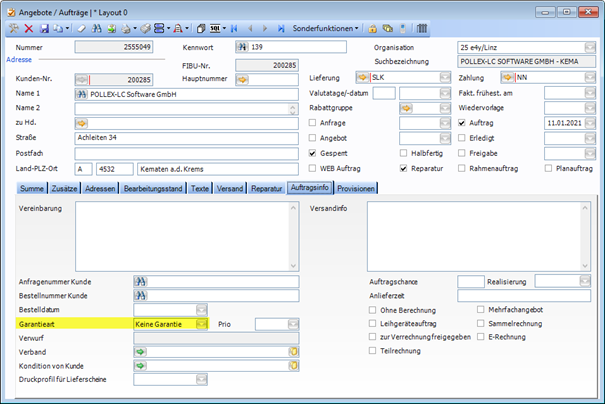
Task: Enable the E-Rechnung checkbox
Action: pyautogui.click(x=481, y=338)
